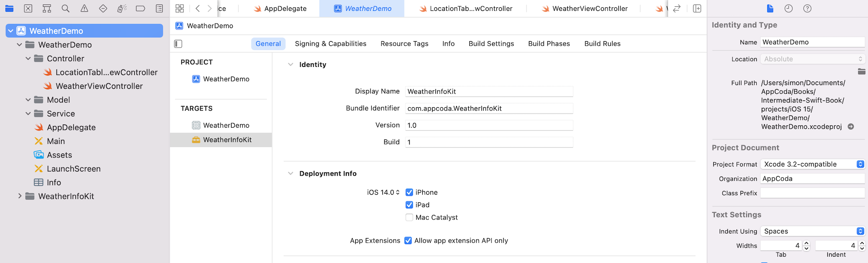This screenshot has height=263, width=868.
Task: Increase the Tab width stepper
Action: click(x=807, y=244)
